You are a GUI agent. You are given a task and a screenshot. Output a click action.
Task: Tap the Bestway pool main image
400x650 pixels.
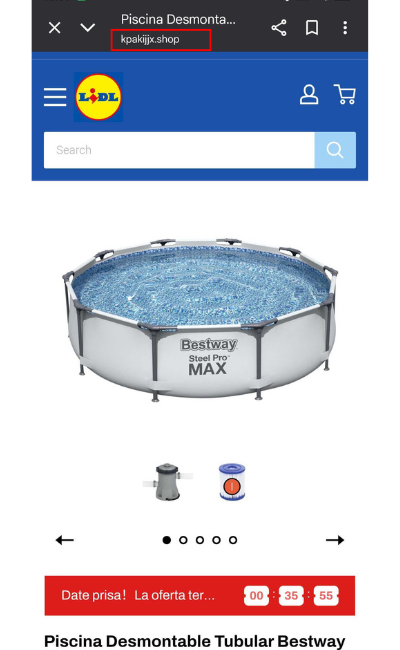click(200, 319)
